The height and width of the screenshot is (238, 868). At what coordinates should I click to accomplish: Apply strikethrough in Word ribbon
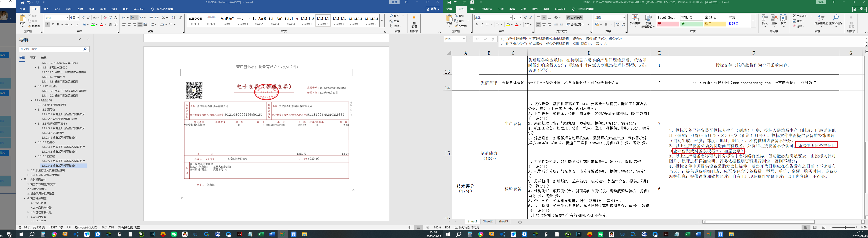point(67,25)
